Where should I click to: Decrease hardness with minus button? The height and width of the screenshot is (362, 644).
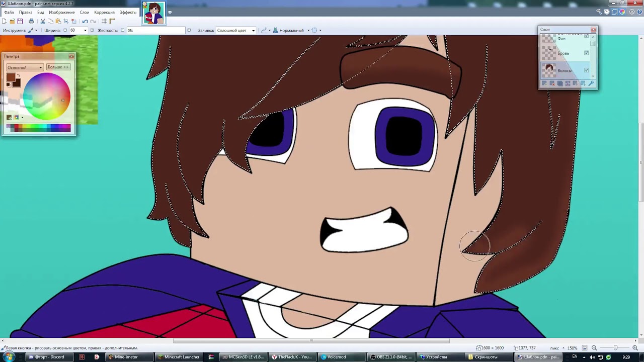pos(122,30)
